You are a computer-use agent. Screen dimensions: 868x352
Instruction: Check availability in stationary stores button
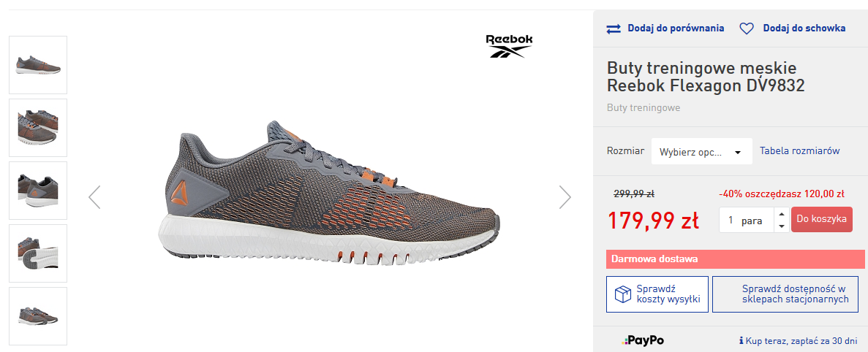(788, 294)
